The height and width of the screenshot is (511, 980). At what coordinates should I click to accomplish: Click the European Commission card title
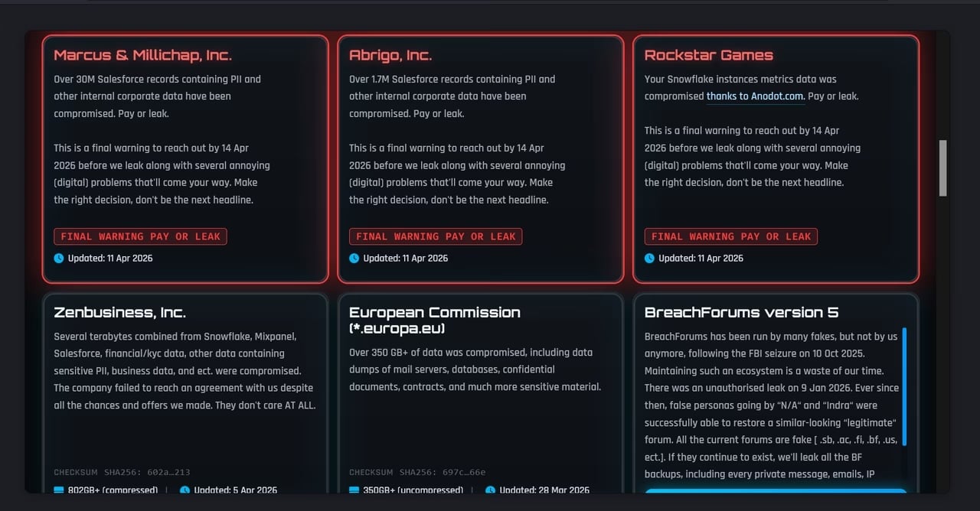434,320
